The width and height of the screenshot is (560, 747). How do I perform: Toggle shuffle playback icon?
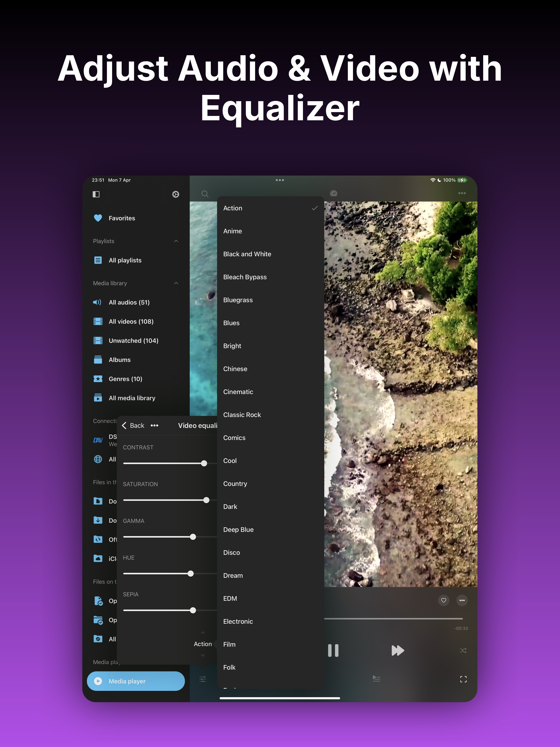pyautogui.click(x=463, y=650)
